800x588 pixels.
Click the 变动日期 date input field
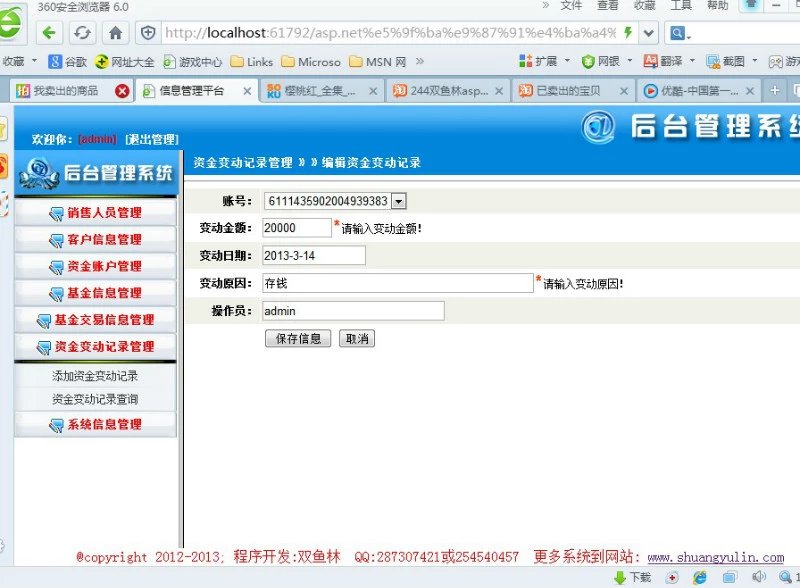314,255
